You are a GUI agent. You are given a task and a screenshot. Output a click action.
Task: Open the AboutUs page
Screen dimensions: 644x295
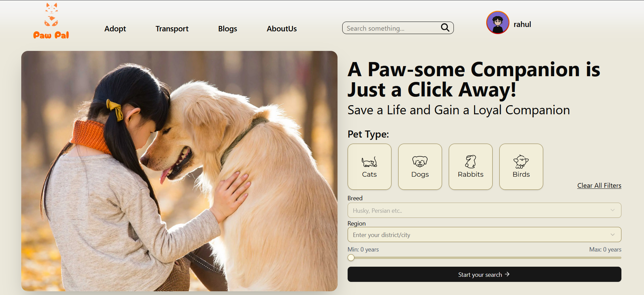(x=282, y=29)
